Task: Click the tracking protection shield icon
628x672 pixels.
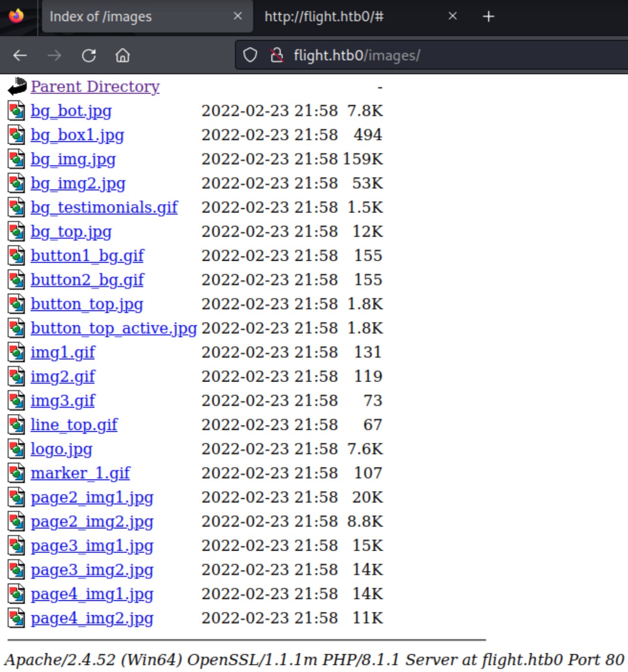Action: 250,55
